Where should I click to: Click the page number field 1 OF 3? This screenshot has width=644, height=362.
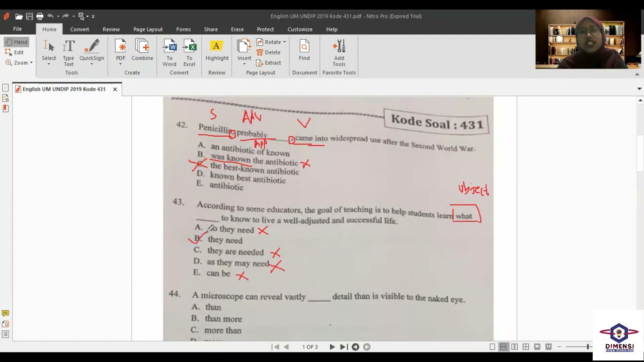pyautogui.click(x=310, y=347)
